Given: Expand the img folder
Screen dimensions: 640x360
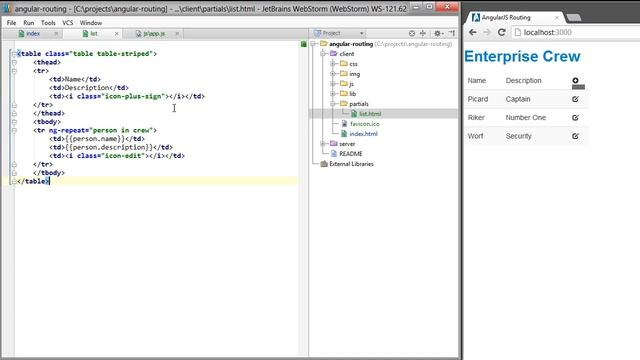Looking at the screenshot, I should coord(333,74).
